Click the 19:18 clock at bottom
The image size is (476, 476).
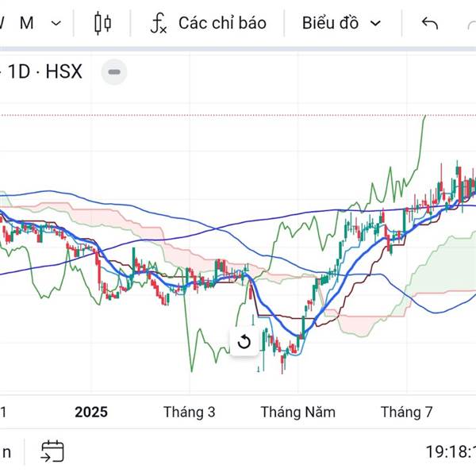tap(451, 451)
